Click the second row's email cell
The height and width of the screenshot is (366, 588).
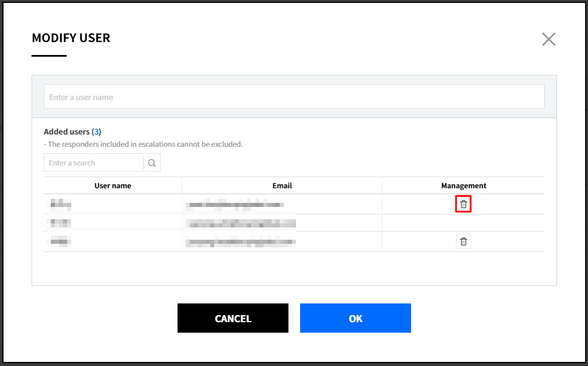tap(241, 223)
